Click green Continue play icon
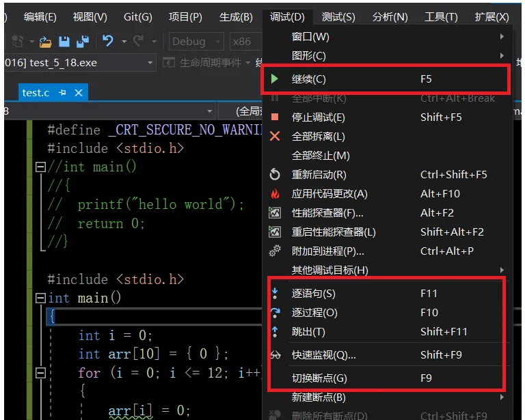Image resolution: width=525 pixels, height=420 pixels. (275, 79)
